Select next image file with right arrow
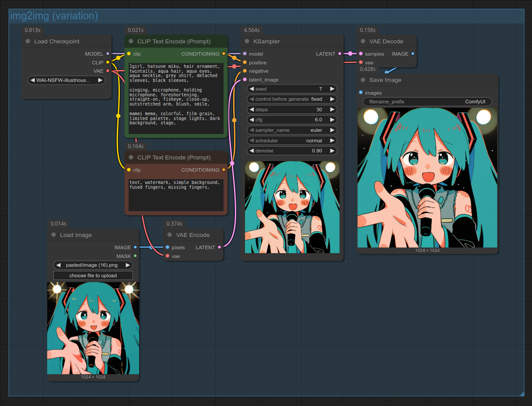Viewport: 532px width, 406px height. [x=128, y=265]
